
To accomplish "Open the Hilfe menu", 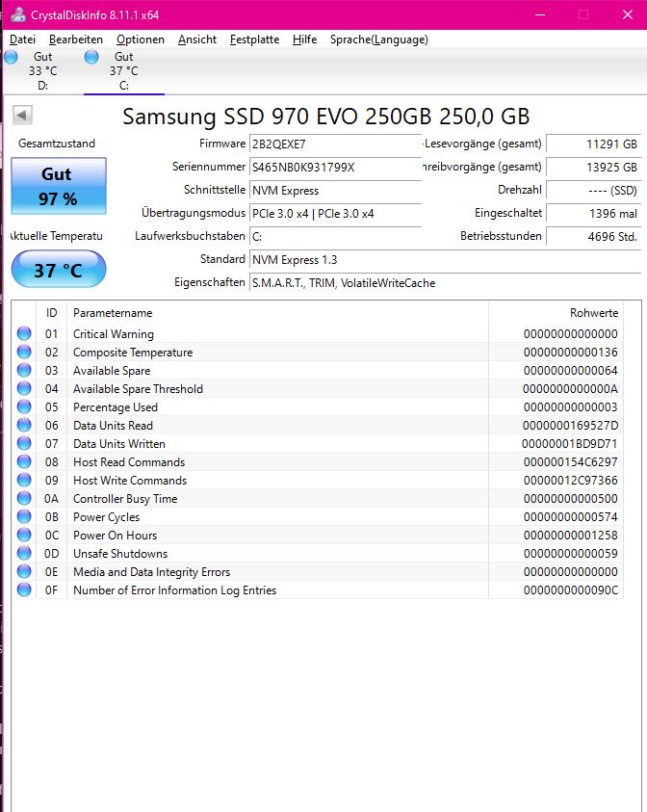I will pyautogui.click(x=304, y=39).
